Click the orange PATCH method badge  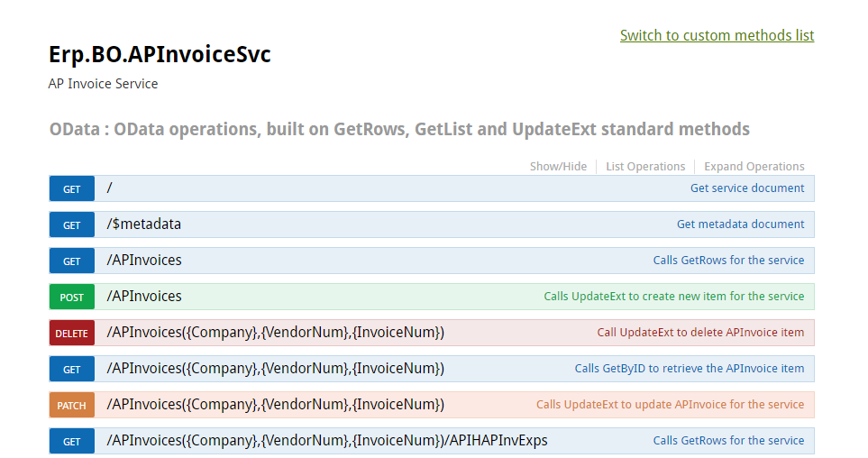pos(72,405)
